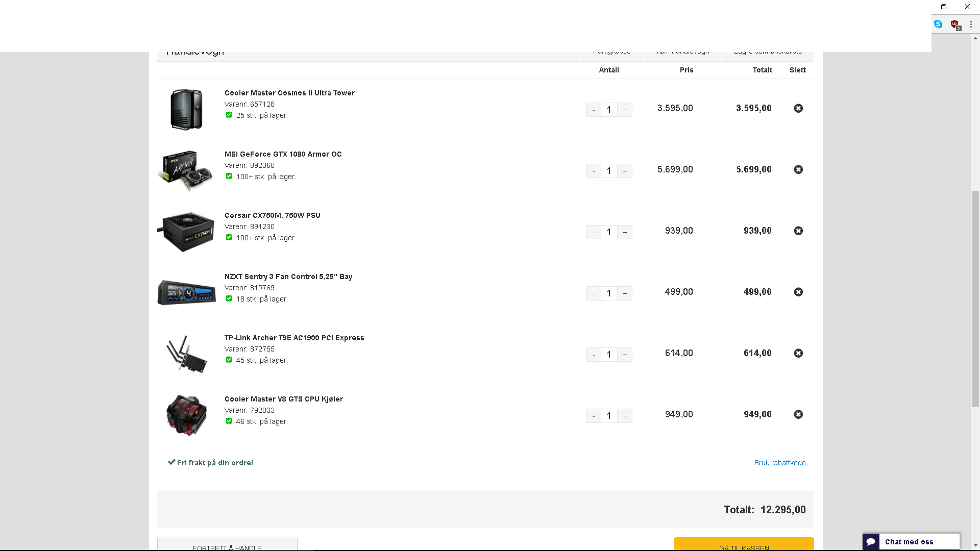Click green stock checkmark for Cooler Master Cosmos
This screenshot has width=980, height=551.
[229, 115]
